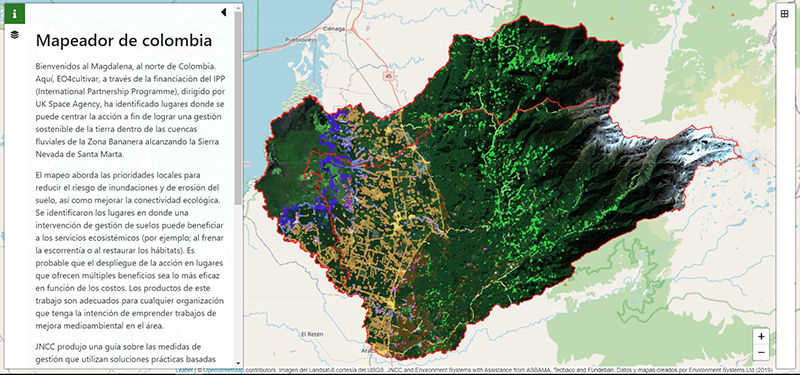Click the route 45 road shield
The height and width of the screenshot is (375, 800).
[388, 75]
